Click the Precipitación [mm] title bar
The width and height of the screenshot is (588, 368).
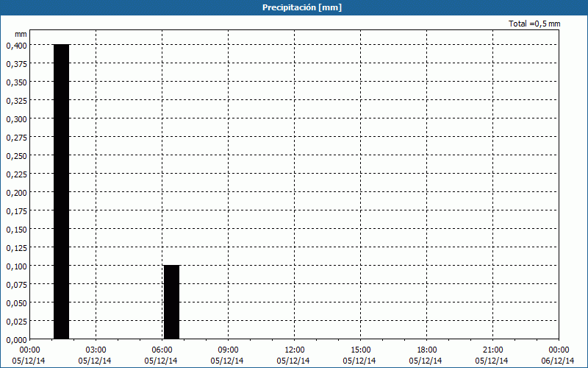click(x=294, y=7)
